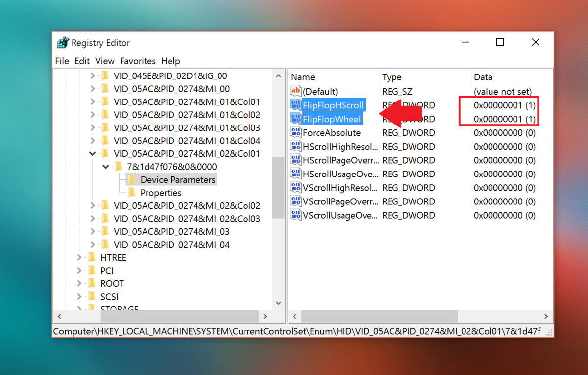The image size is (588, 375).
Task: Collapse the VID_05AC&PID_0274&MI_02&Col01 branch
Action: pyautogui.click(x=92, y=153)
